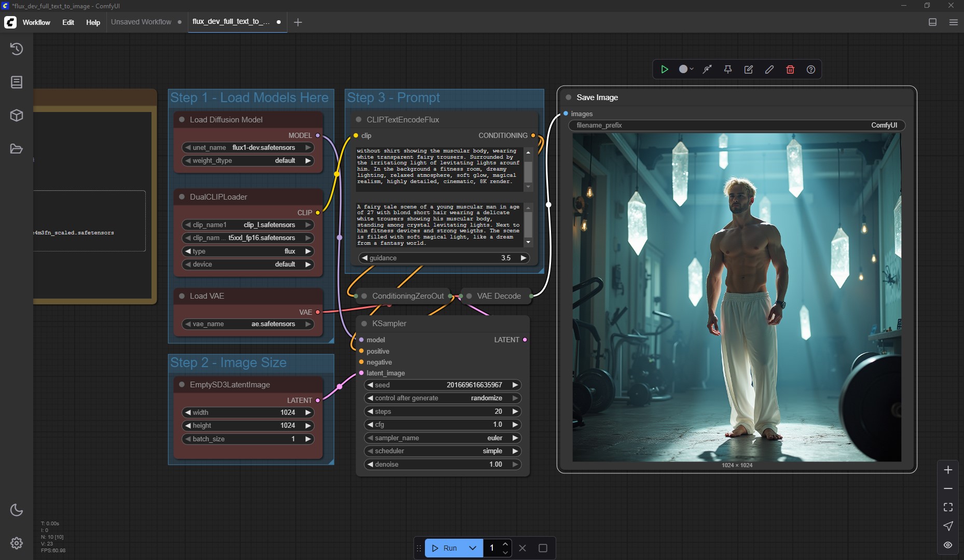This screenshot has height=560, width=964.
Task: Open the Workflow menu
Action: point(36,22)
